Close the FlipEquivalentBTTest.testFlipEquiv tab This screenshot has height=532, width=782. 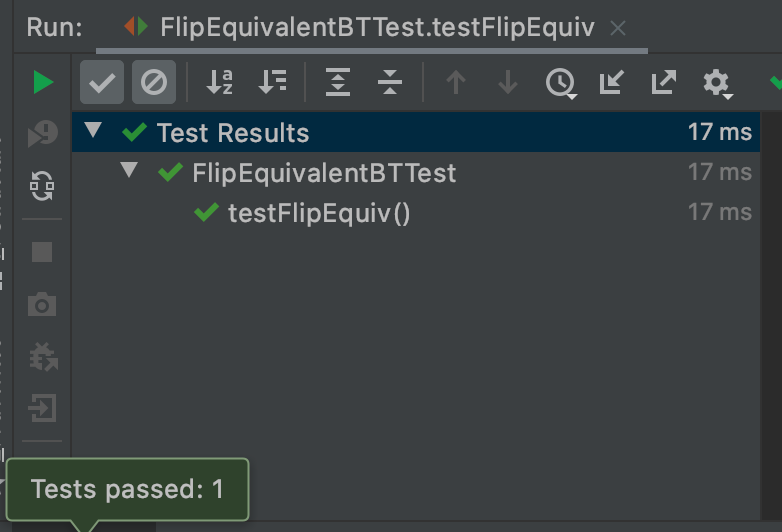[x=618, y=28]
